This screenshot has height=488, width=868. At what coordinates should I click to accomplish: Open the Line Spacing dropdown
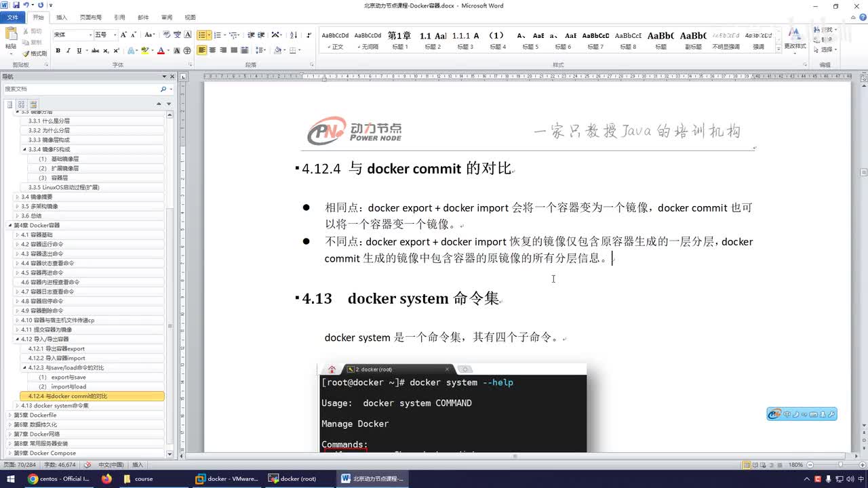click(x=261, y=50)
